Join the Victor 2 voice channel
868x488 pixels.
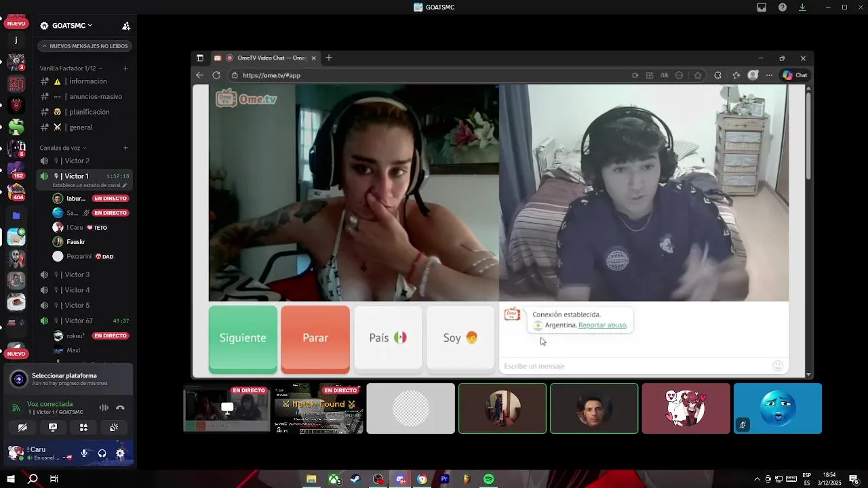pos(84,161)
